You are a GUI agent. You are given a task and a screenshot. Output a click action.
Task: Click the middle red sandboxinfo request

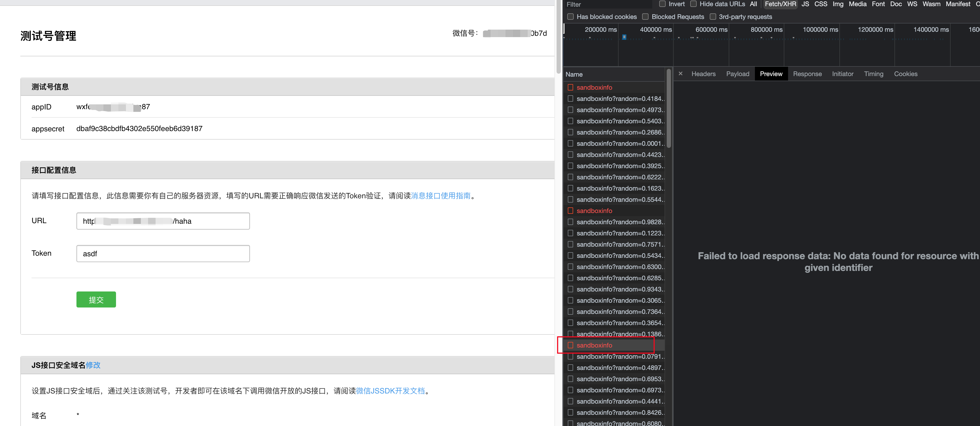(594, 211)
